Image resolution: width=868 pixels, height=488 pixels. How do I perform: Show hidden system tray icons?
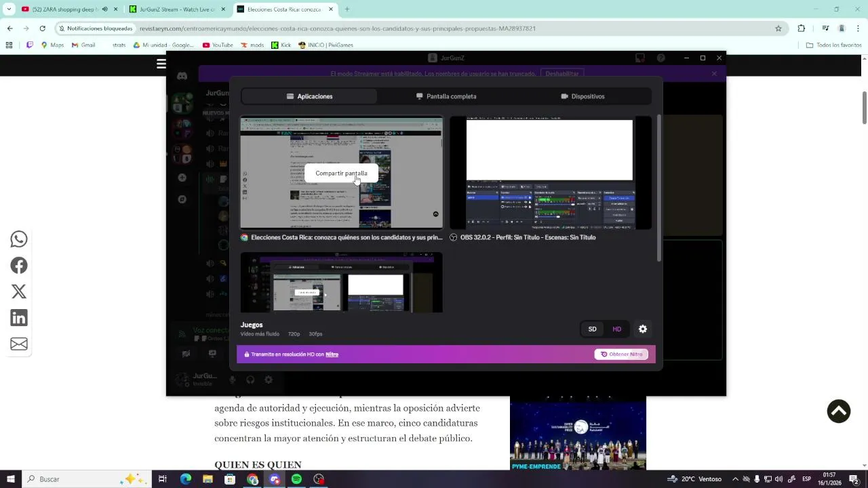[735, 479]
